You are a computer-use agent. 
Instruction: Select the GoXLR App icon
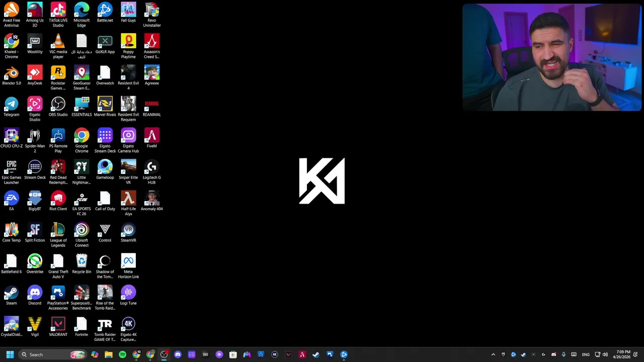tap(105, 44)
